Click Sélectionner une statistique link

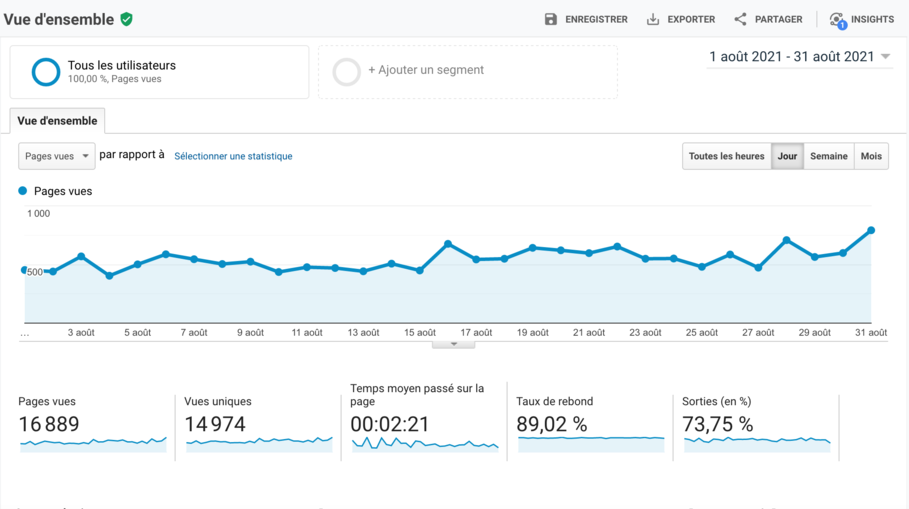click(x=233, y=156)
